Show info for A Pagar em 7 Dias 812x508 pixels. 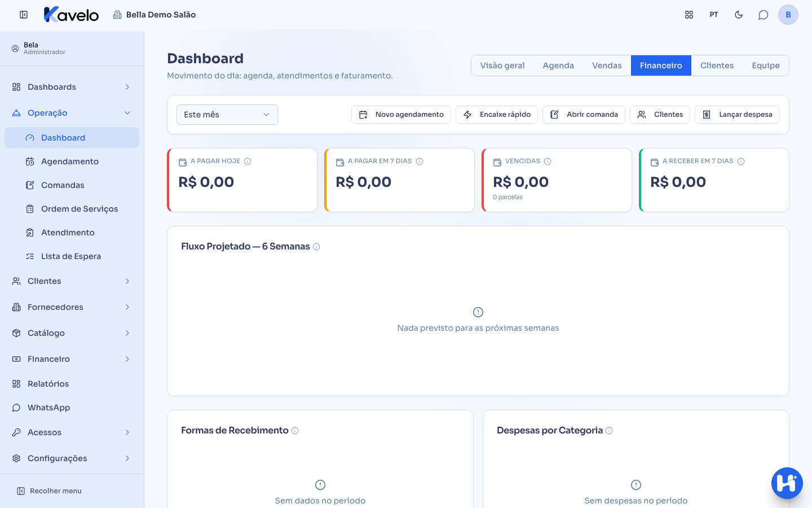click(x=420, y=161)
